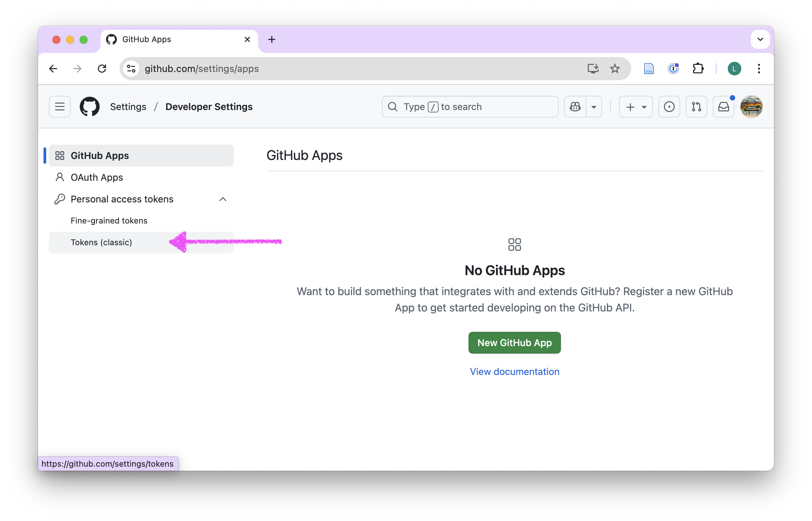Image resolution: width=812 pixels, height=521 pixels.
Task: Click the New GitHub App button
Action: point(514,343)
